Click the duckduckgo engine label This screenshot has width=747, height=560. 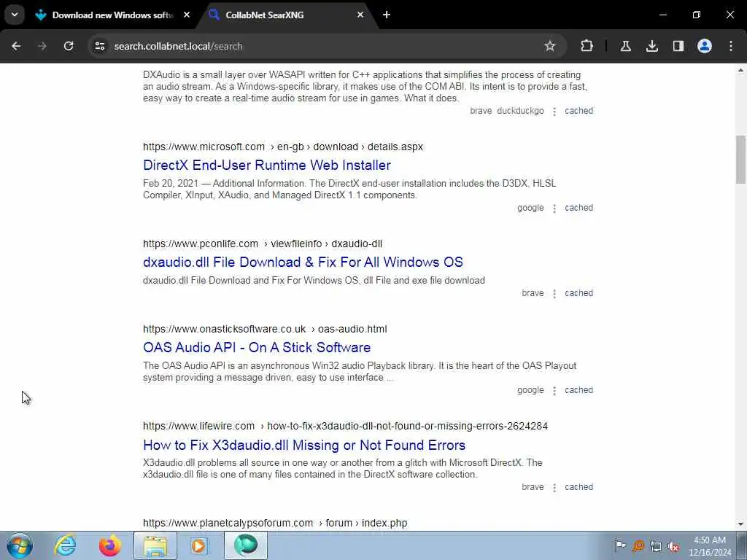coord(520,111)
